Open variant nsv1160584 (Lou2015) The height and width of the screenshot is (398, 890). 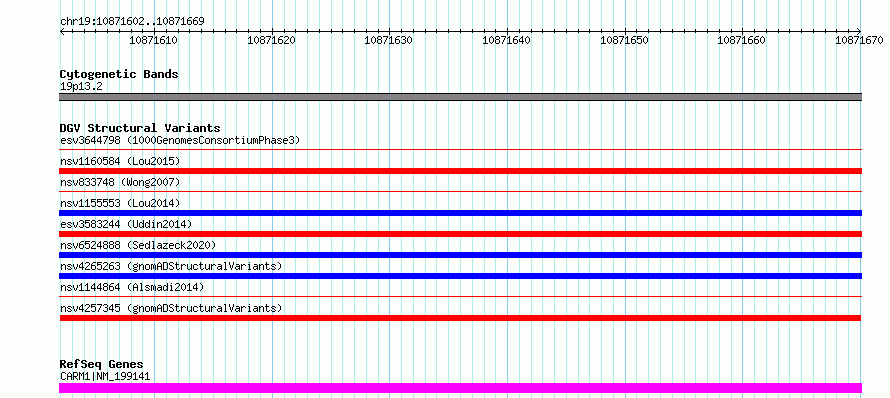coord(120,161)
